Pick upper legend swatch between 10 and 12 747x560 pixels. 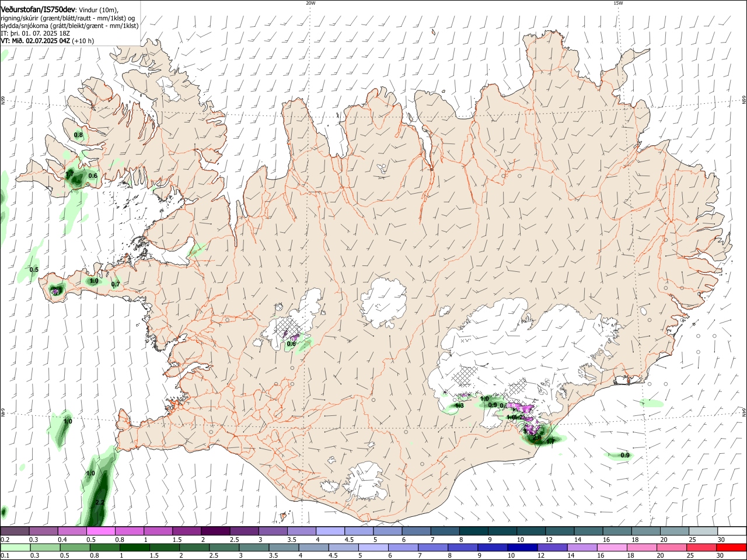coord(531,531)
